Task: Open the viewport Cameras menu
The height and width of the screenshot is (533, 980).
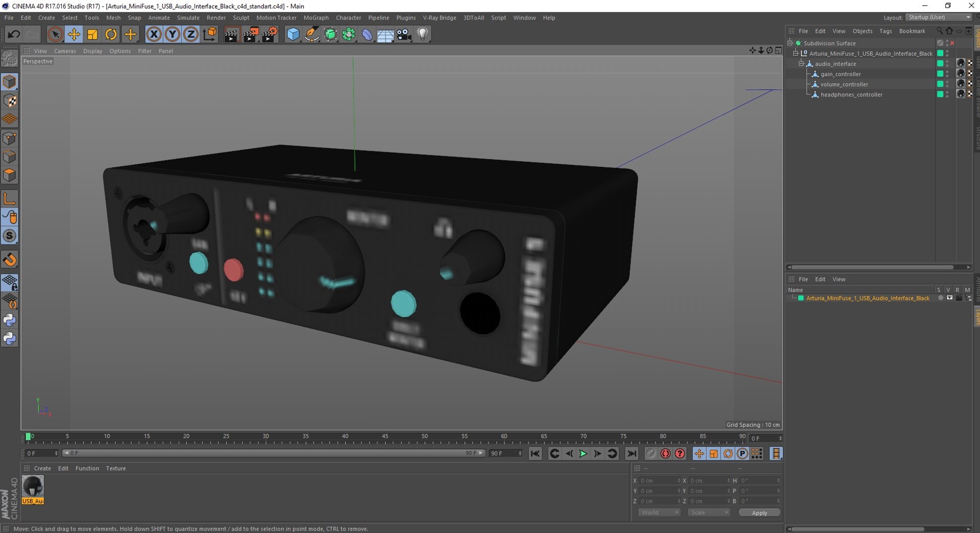Action: tap(65, 51)
